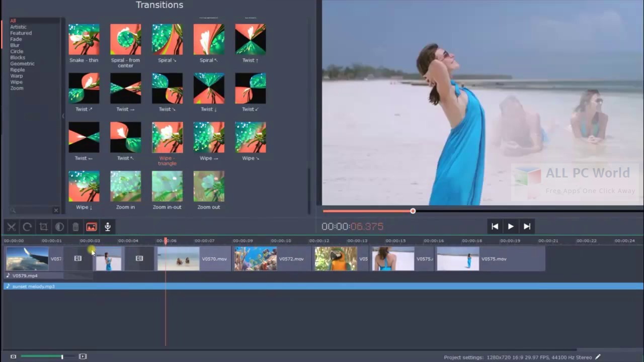Image resolution: width=644 pixels, height=362 pixels.
Task: Close the transition categories list
Action: [x=56, y=210]
